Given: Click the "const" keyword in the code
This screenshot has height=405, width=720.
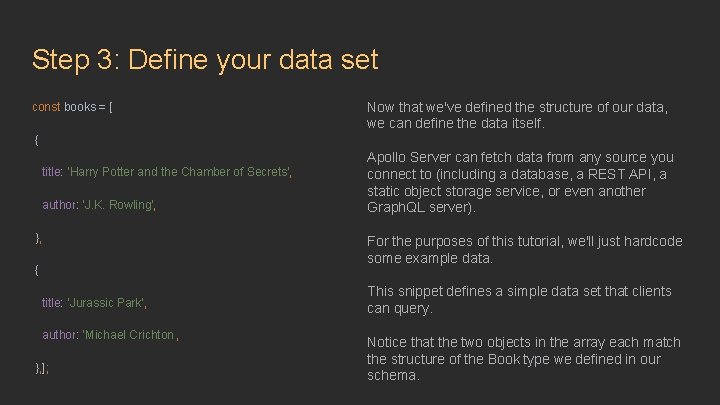Looking at the screenshot, I should [46, 106].
